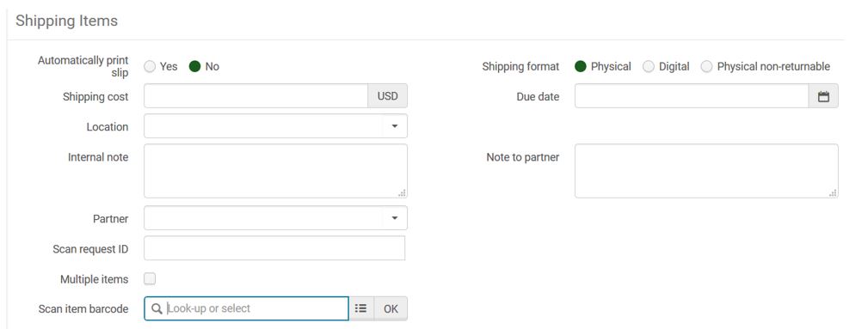Focus the Scan request ID field

point(274,248)
